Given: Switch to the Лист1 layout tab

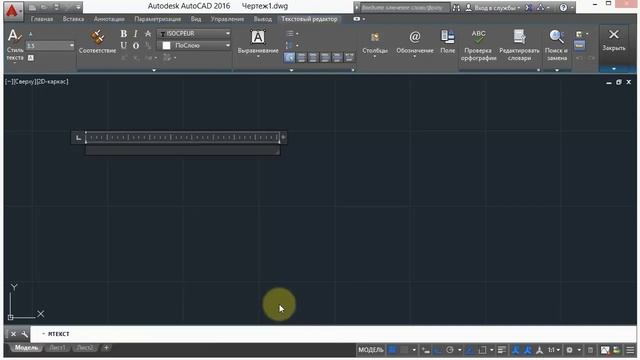Looking at the screenshot, I should pyautogui.click(x=57, y=348).
